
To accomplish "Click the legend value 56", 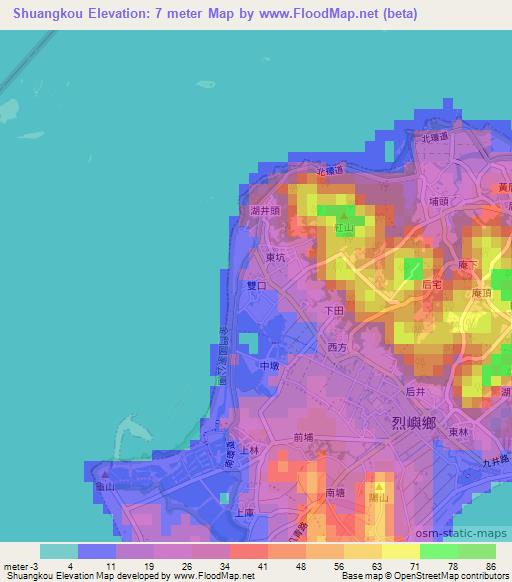I will click(339, 567).
